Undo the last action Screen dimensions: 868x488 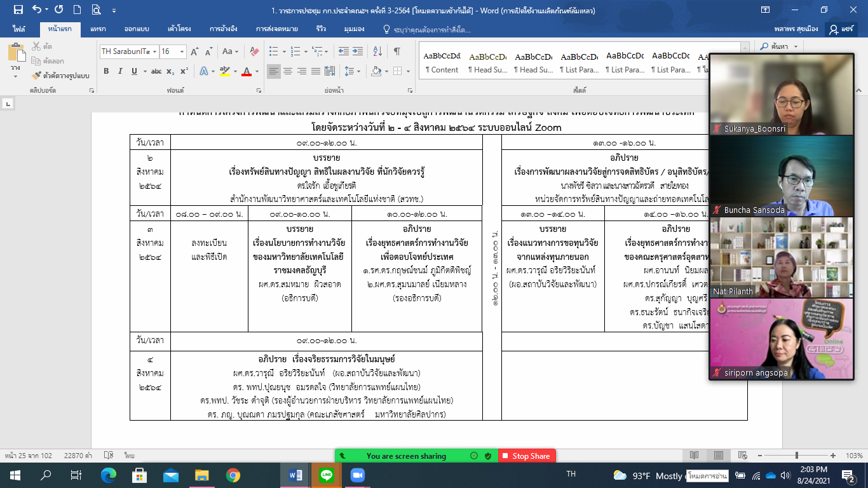click(x=36, y=10)
